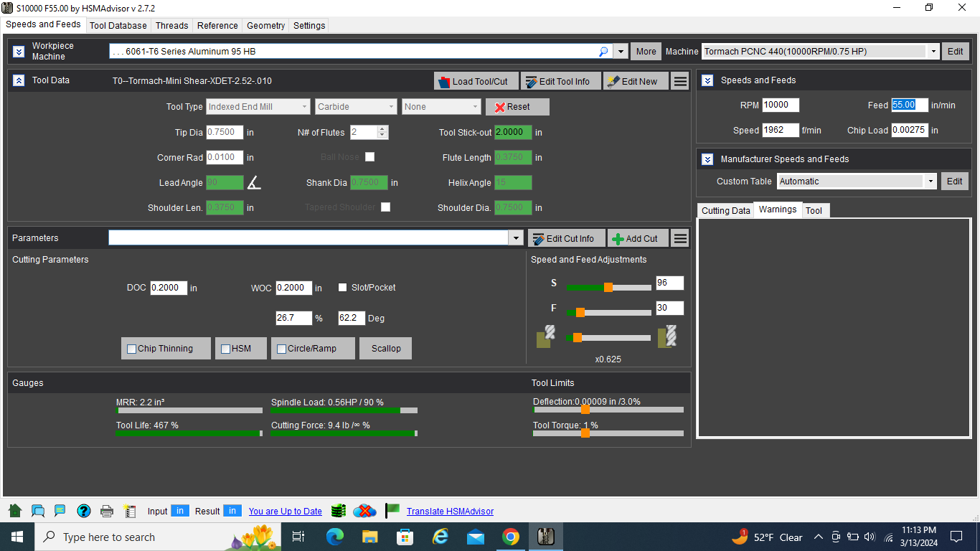
Task: Click the Speed adjustment S slider handle
Action: coord(608,287)
